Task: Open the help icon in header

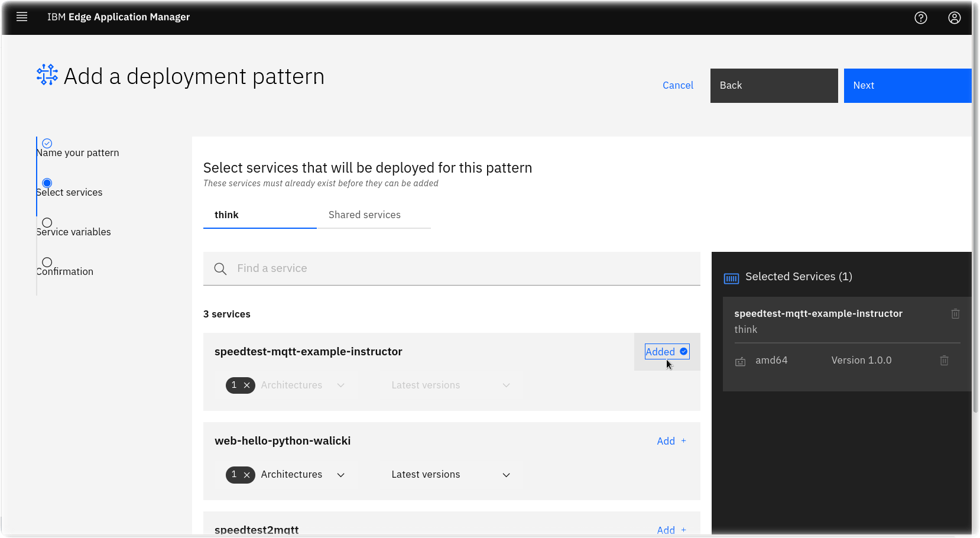Action: click(921, 18)
